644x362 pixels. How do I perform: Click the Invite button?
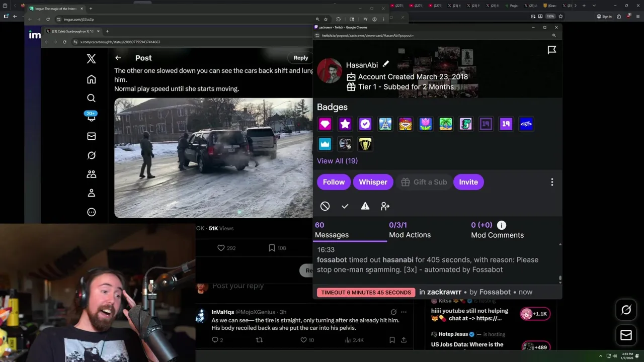(468, 182)
